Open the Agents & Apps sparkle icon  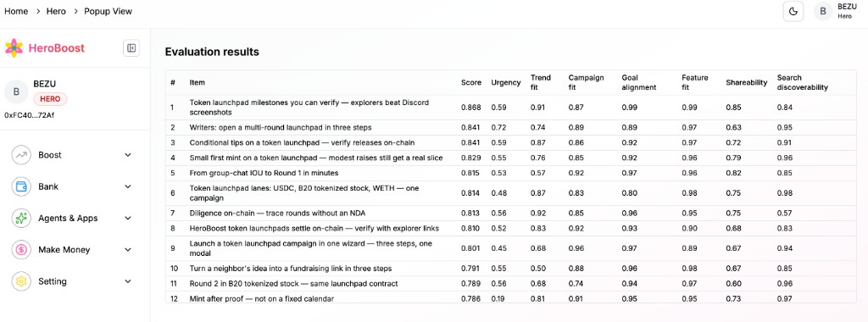[21, 218]
